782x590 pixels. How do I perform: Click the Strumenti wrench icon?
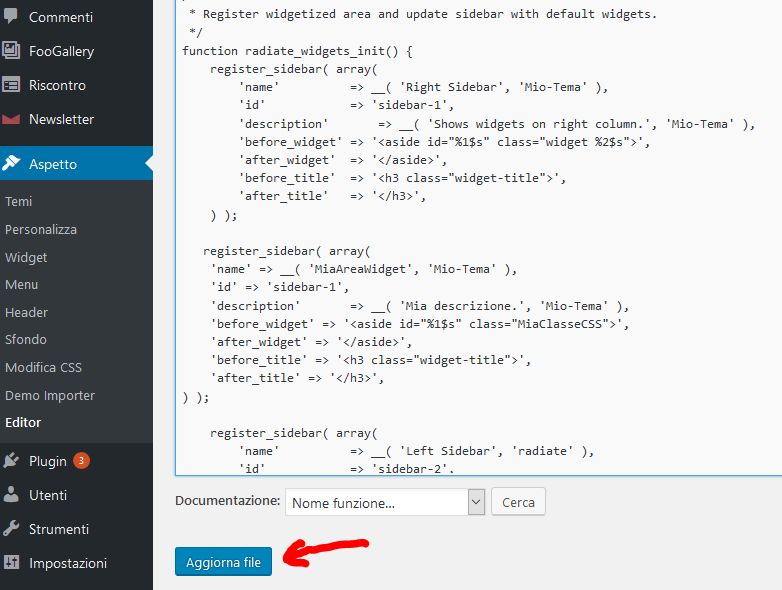10,528
